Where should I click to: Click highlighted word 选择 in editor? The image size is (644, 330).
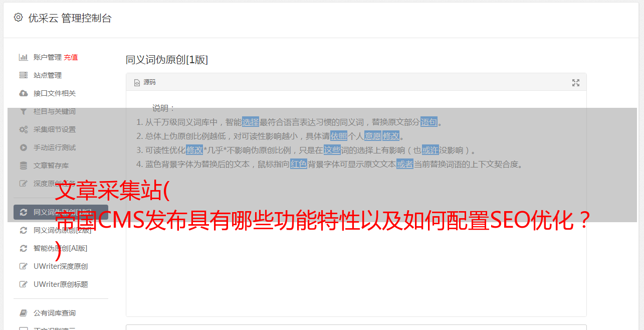[251, 122]
